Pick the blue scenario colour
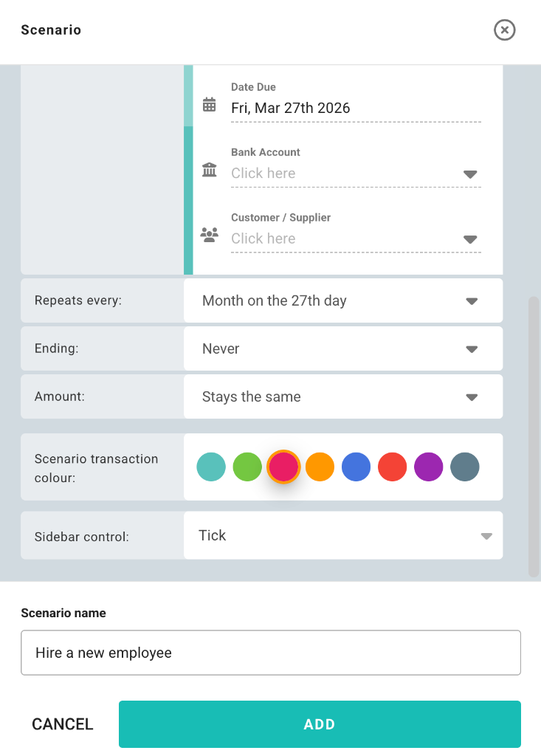The image size is (541, 756). pos(356,467)
